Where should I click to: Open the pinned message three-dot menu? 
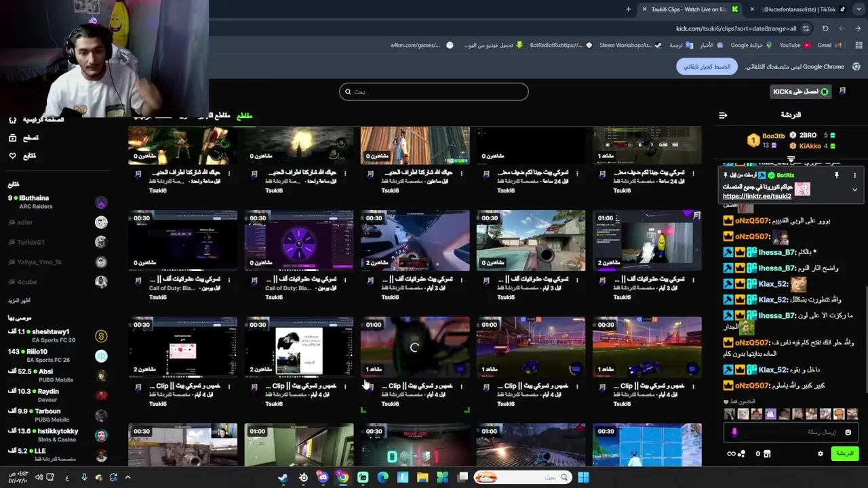pos(854,176)
